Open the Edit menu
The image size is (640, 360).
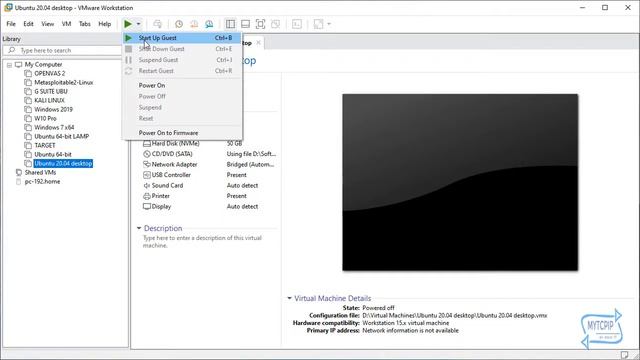click(29, 24)
